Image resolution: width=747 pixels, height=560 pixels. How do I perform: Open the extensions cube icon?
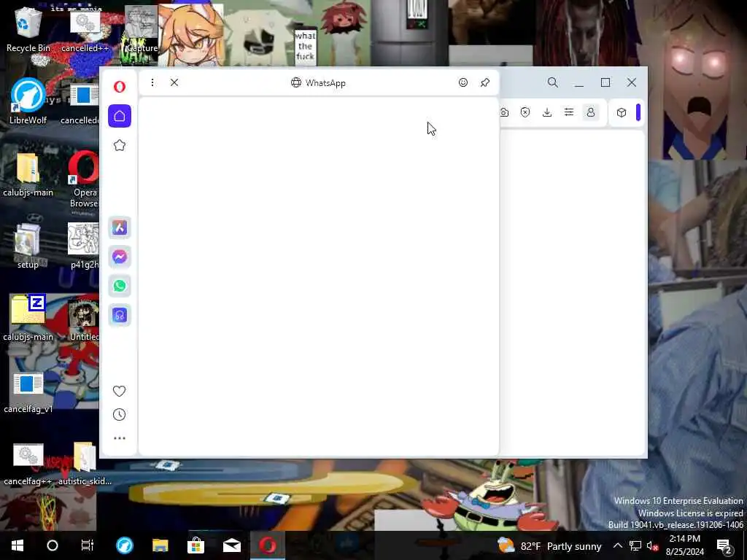tap(622, 112)
